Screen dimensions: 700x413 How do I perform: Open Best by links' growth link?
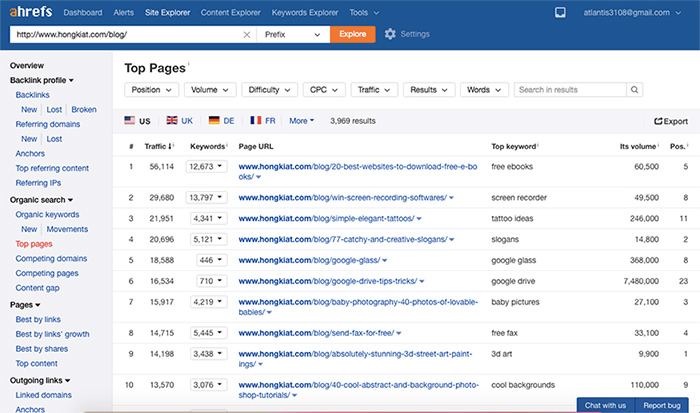[x=52, y=334]
